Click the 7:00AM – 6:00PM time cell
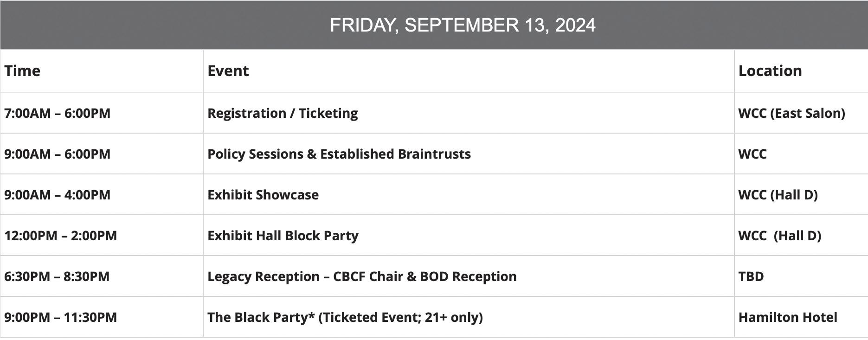This screenshot has height=340, width=868. pyautogui.click(x=57, y=113)
